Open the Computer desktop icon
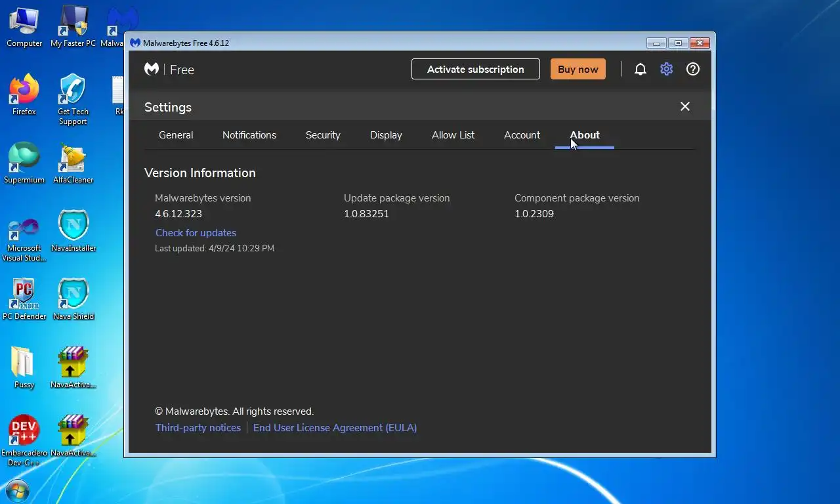 click(24, 26)
